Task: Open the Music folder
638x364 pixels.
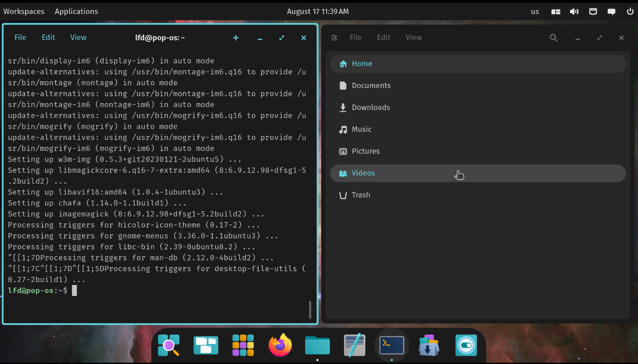Action: [361, 129]
